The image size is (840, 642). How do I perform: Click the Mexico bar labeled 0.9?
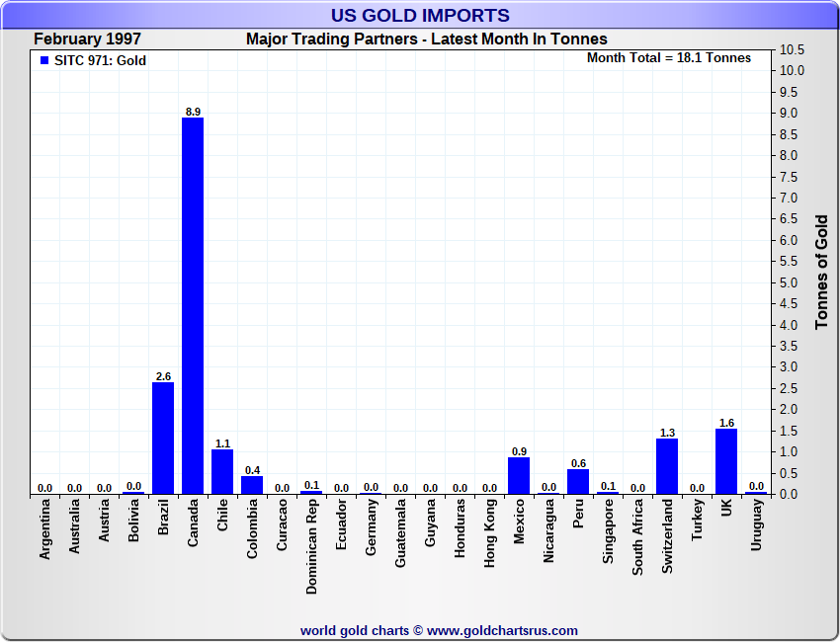[519, 475]
